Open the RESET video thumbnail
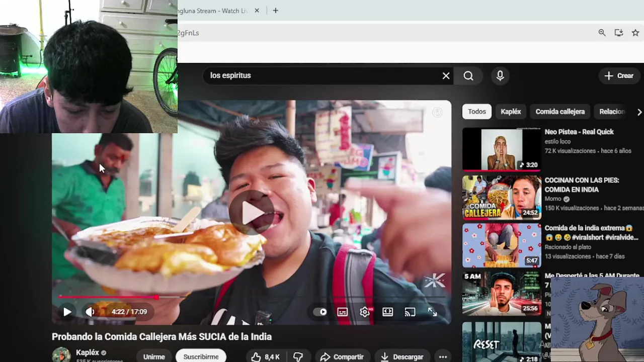 (x=502, y=342)
